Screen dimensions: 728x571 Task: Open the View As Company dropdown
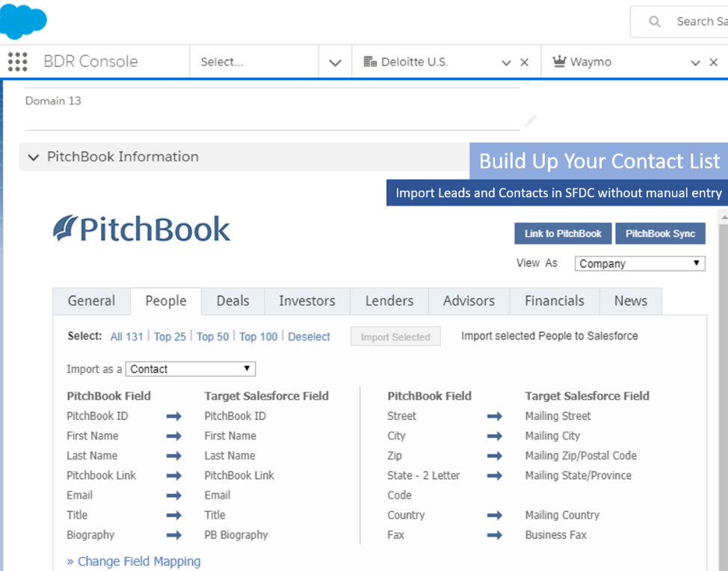point(639,263)
